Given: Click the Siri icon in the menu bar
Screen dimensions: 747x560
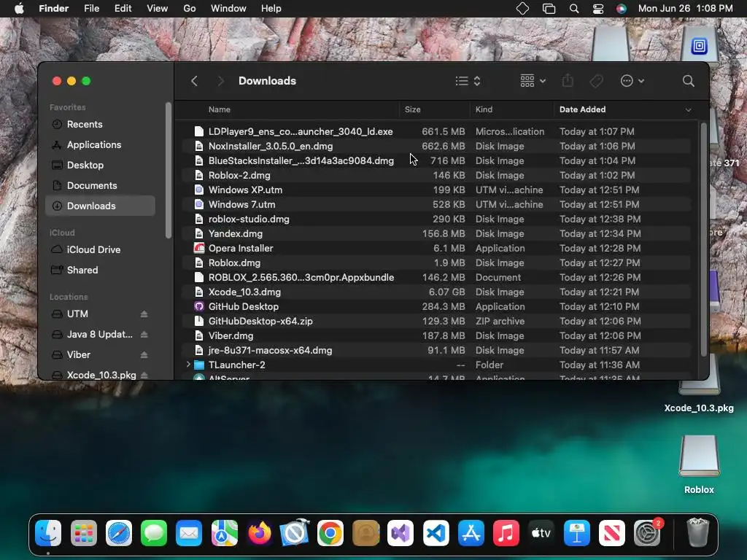Looking at the screenshot, I should pos(622,9).
